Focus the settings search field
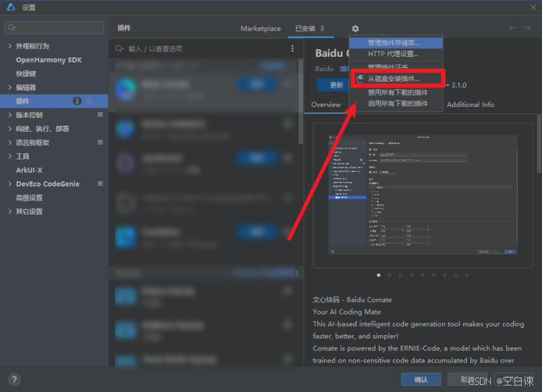 click(54, 27)
